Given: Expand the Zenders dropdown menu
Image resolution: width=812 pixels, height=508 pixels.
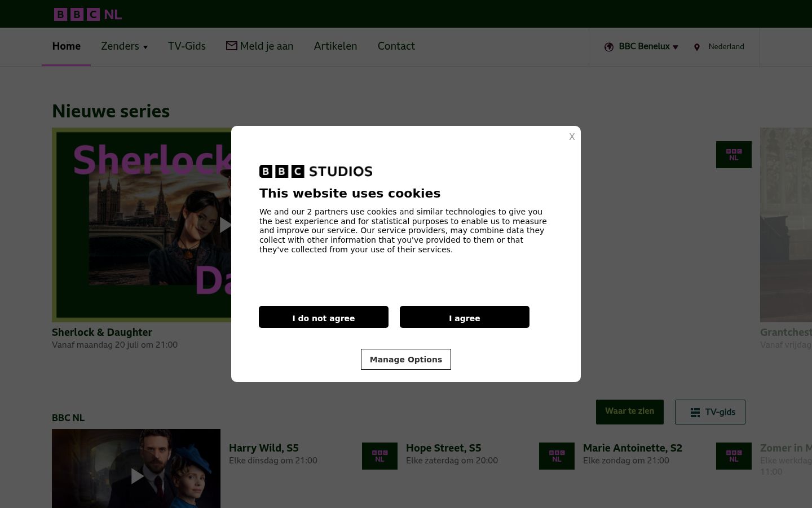Looking at the screenshot, I should tap(125, 46).
